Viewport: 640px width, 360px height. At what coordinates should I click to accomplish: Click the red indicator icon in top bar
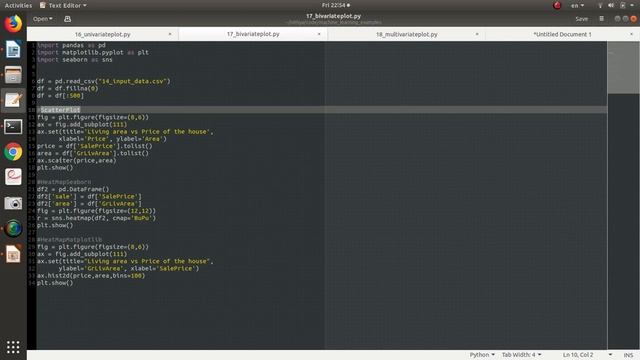pos(557,5)
